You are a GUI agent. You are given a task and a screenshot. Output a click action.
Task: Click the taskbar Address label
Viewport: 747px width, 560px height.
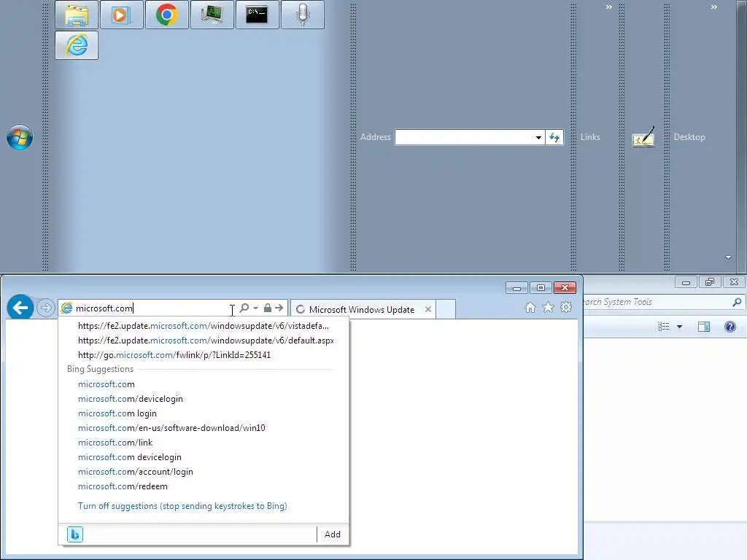(x=376, y=137)
